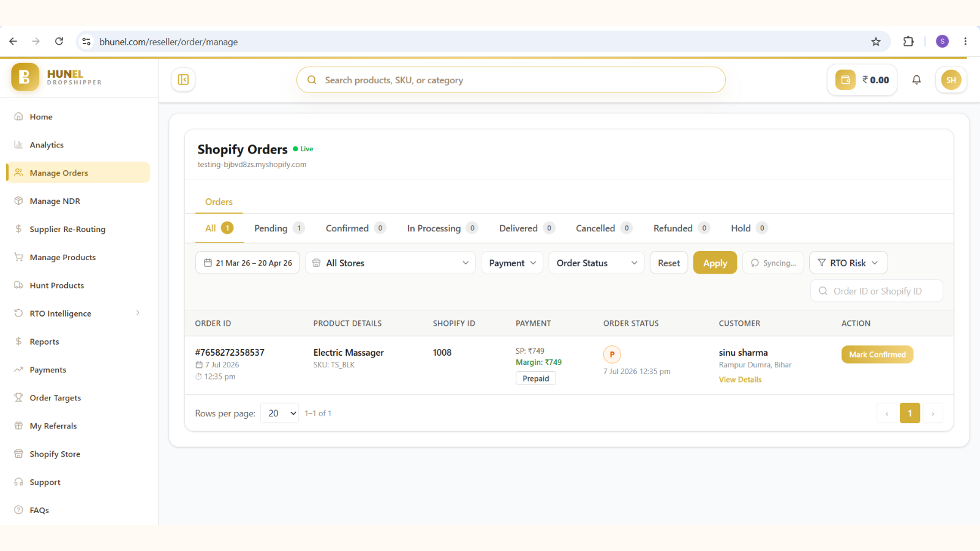Click the browser address bar URL

(x=168, y=42)
